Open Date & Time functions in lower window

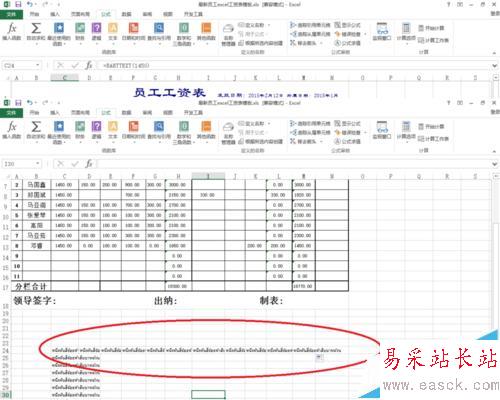134,131
